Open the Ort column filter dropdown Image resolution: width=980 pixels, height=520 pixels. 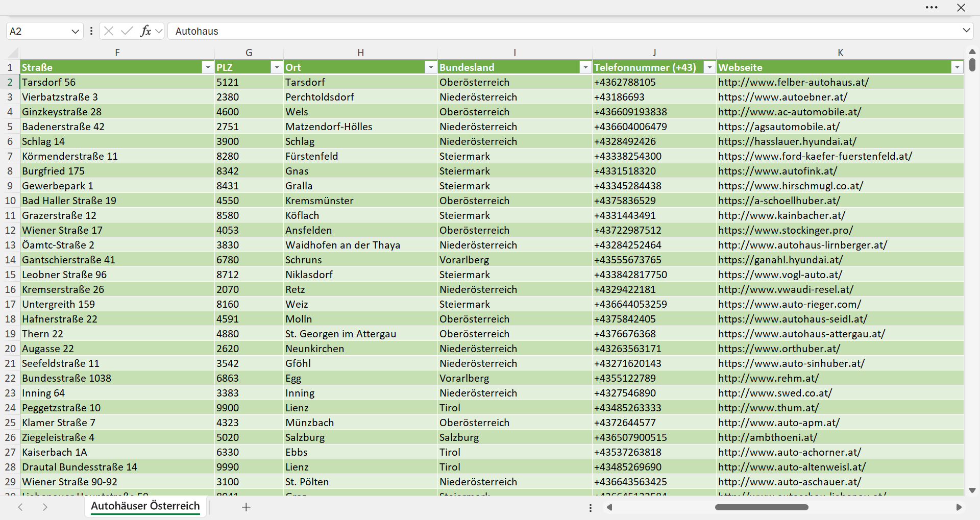pyautogui.click(x=431, y=67)
